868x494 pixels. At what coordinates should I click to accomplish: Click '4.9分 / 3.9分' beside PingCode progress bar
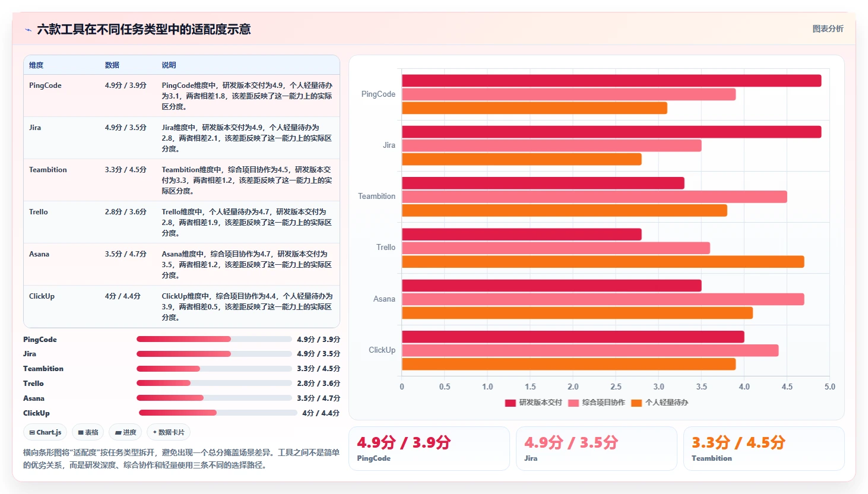tap(319, 340)
